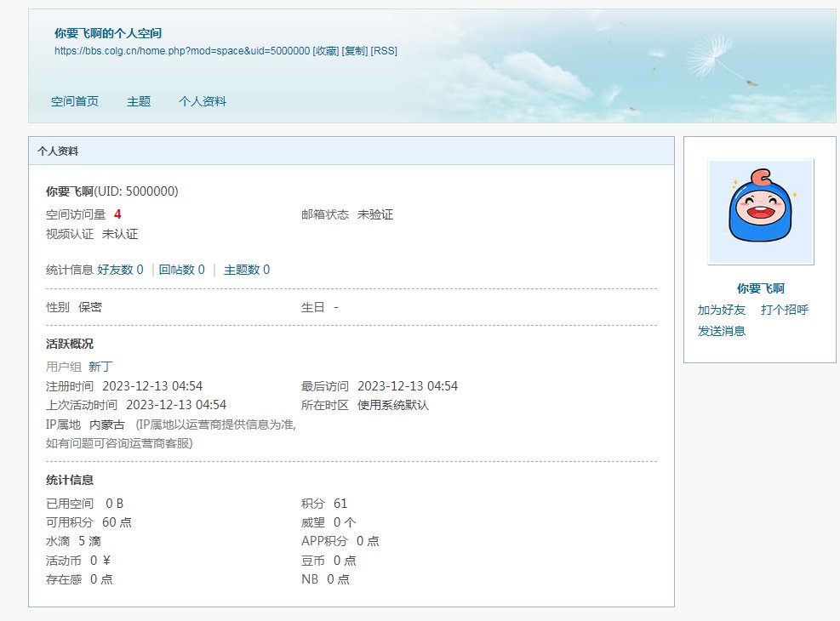Click 打个招呼 to greet user
Viewport: 840px width, 621px height.
[x=785, y=310]
